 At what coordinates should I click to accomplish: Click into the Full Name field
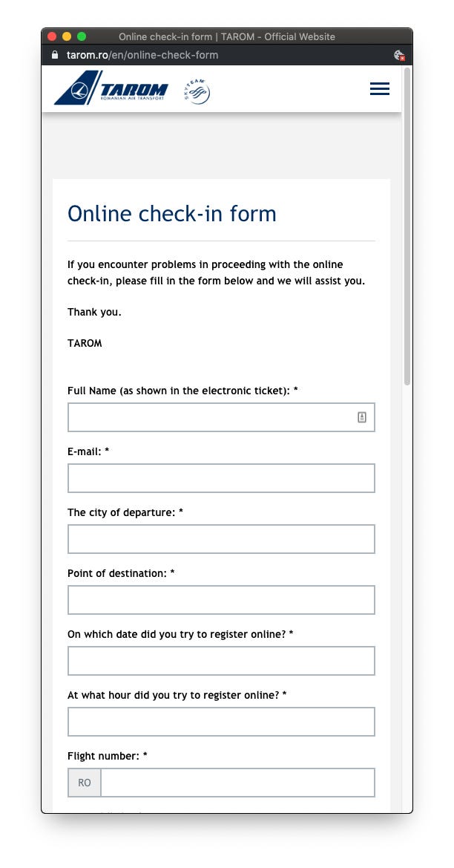tap(221, 417)
